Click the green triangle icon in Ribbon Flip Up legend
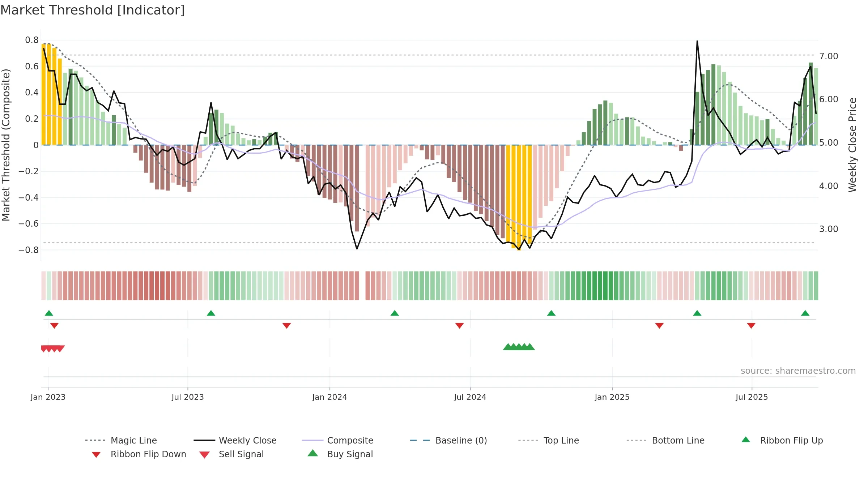868x488 pixels. tap(746, 440)
